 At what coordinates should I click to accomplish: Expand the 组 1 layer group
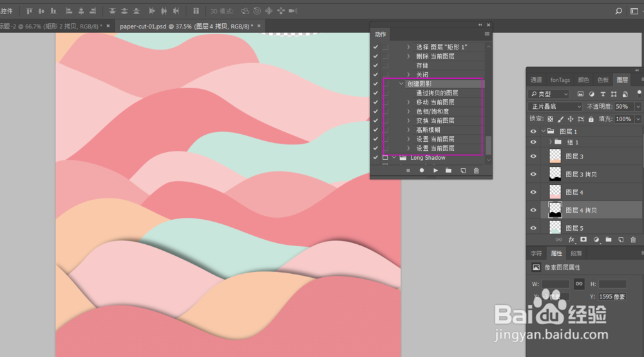[x=551, y=142]
